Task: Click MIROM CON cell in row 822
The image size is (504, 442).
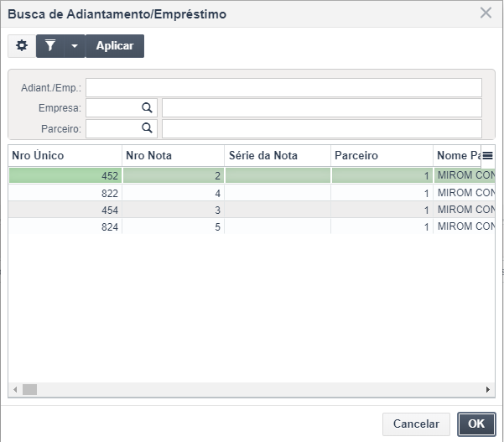Action: 465,193
